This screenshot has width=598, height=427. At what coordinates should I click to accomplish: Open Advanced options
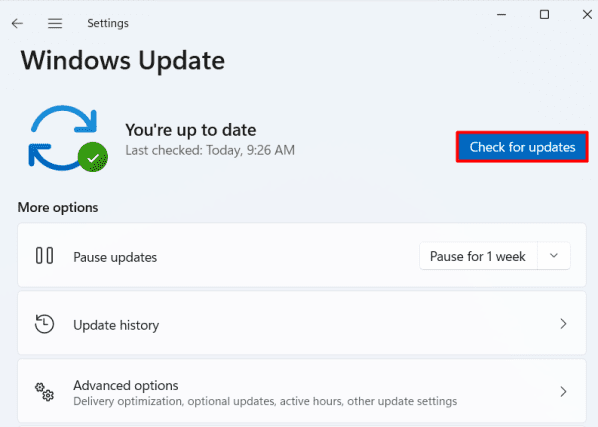click(x=302, y=392)
